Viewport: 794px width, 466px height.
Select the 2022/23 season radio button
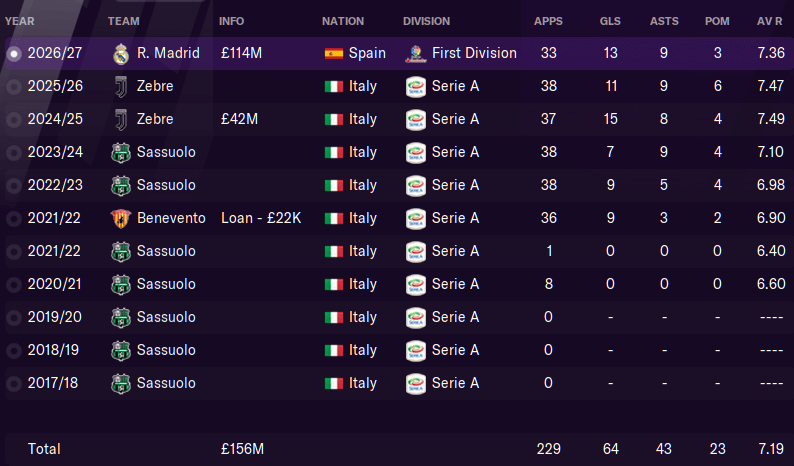(14, 185)
